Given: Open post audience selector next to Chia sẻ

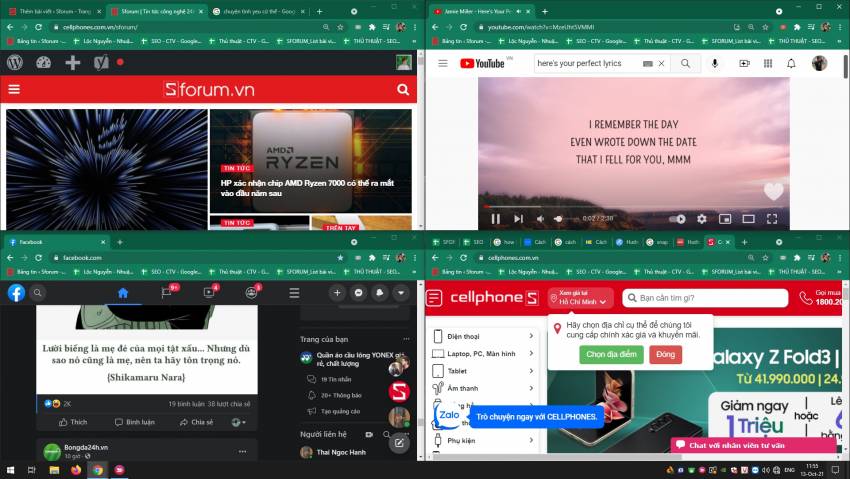Looking at the screenshot, I should [x=238, y=422].
